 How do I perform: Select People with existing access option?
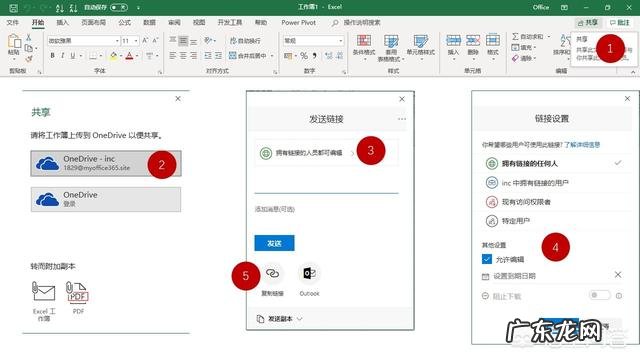[553, 202]
